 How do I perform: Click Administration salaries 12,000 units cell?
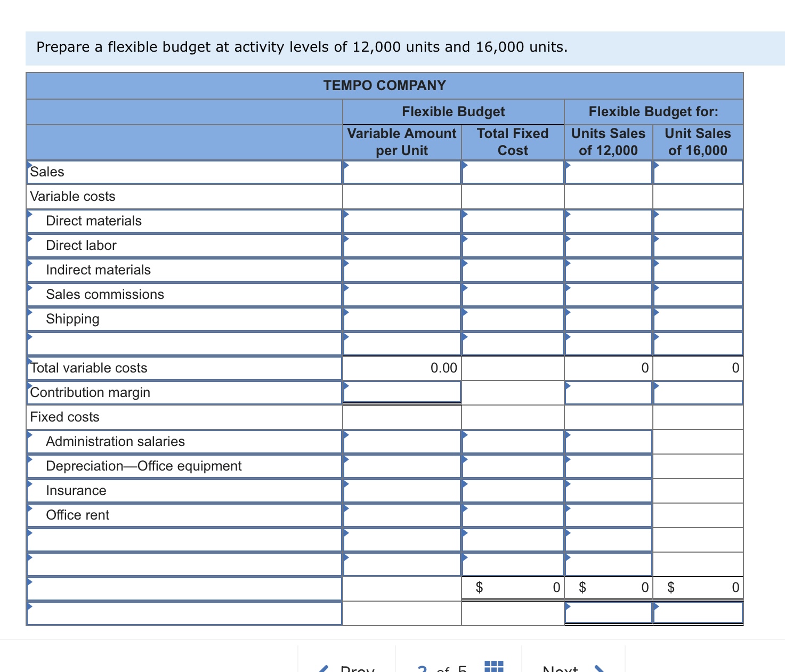609,442
